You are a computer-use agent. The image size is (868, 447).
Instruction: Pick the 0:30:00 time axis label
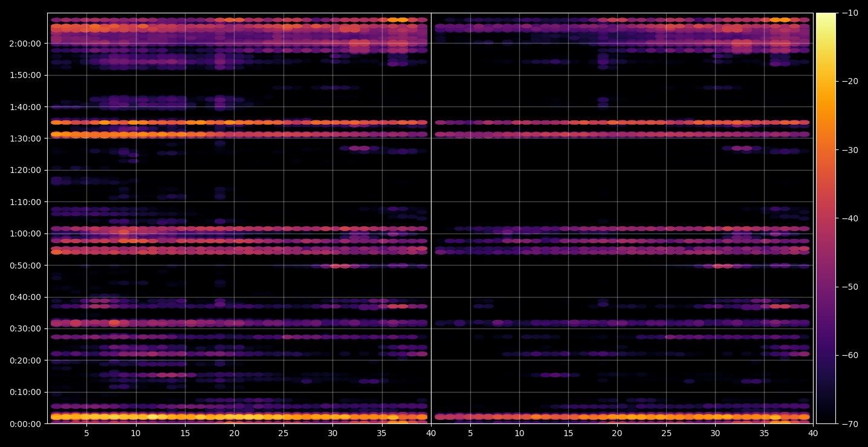[25, 328]
